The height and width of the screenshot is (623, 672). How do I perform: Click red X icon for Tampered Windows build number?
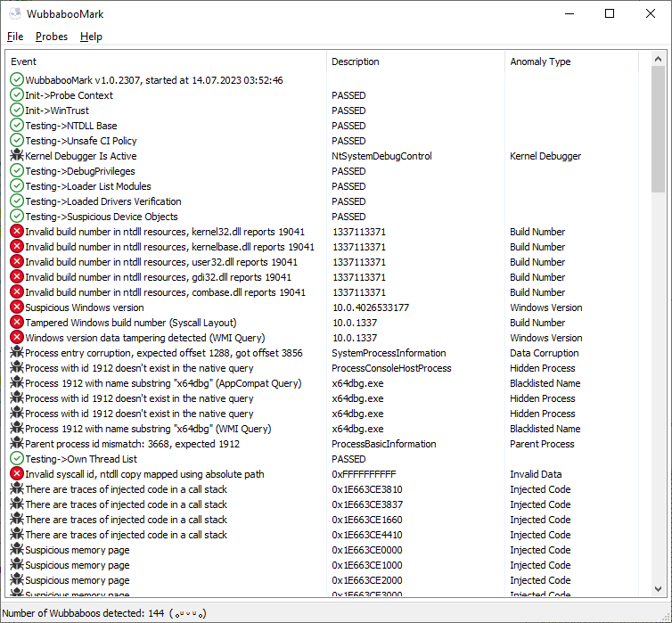[17, 323]
